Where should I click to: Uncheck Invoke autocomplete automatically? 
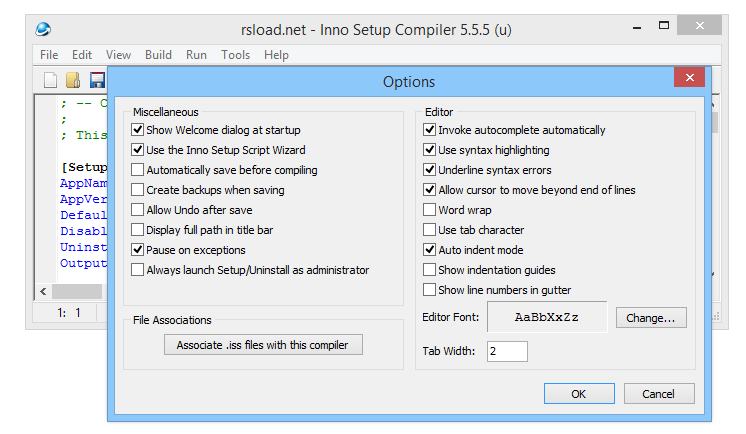pos(430,130)
